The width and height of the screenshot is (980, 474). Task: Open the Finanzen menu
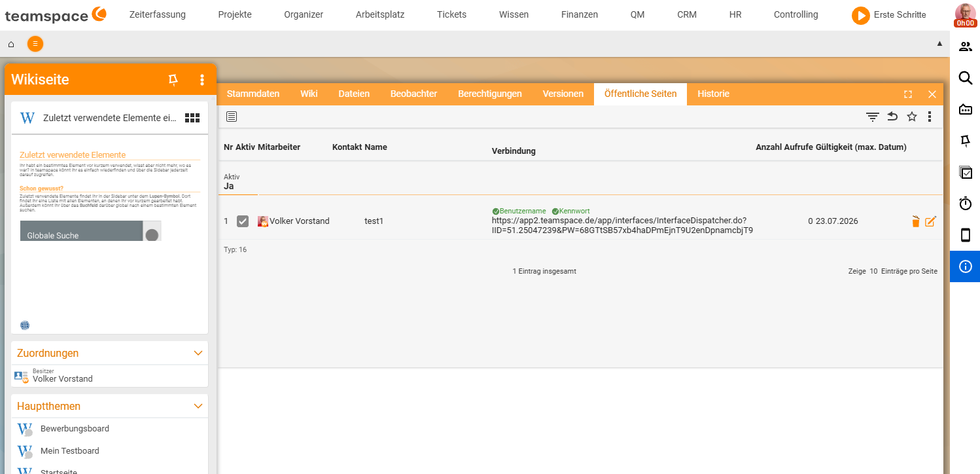coord(580,14)
